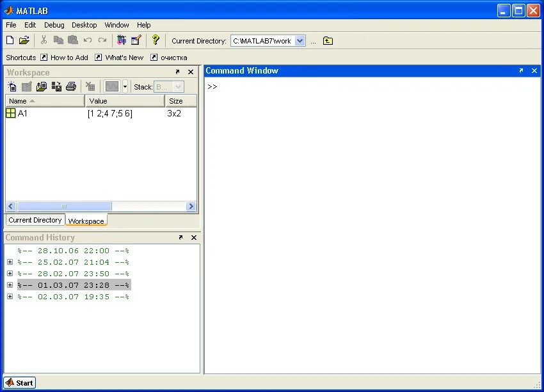
Task: Expand the 01.03.07 23:28 history session
Action: (x=10, y=285)
